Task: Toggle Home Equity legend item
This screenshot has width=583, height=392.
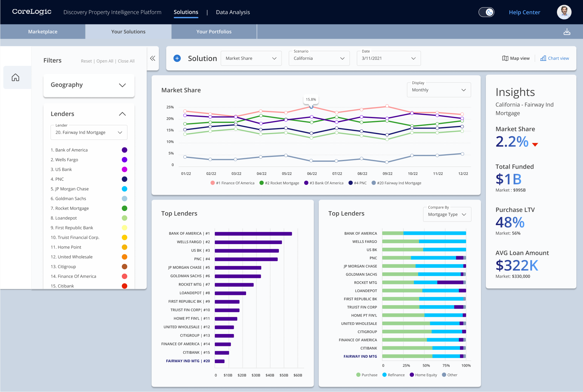Action: [423, 375]
